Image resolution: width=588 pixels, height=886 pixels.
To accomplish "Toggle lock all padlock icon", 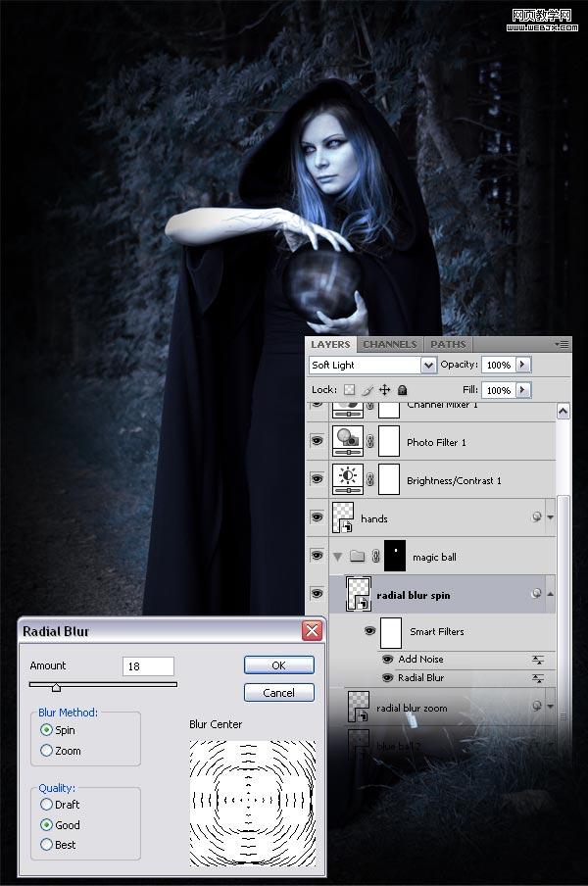I will [x=402, y=390].
